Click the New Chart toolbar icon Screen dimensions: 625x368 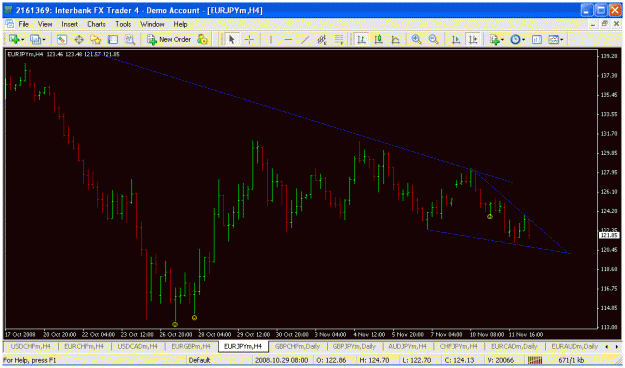click(14, 39)
